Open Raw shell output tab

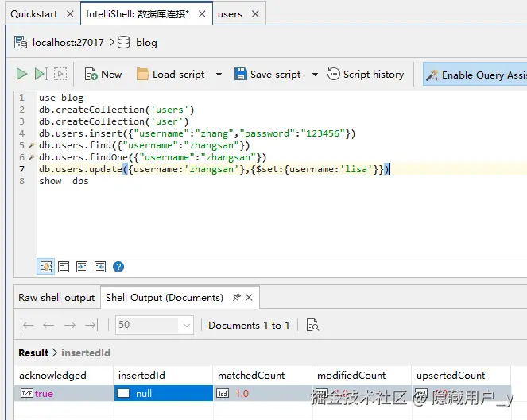tap(56, 298)
